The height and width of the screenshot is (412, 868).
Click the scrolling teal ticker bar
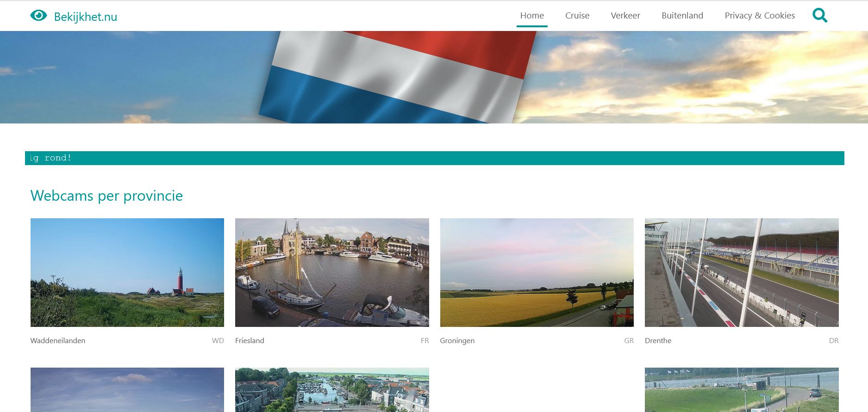pos(435,158)
